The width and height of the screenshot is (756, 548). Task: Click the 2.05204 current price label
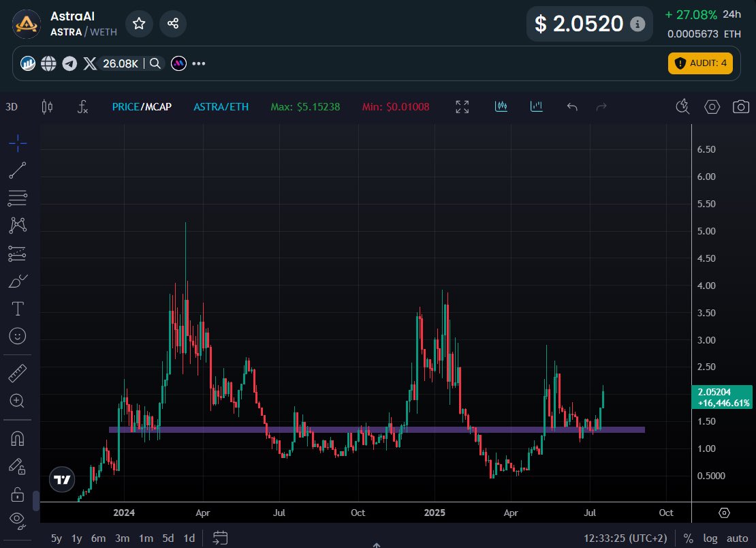722,397
